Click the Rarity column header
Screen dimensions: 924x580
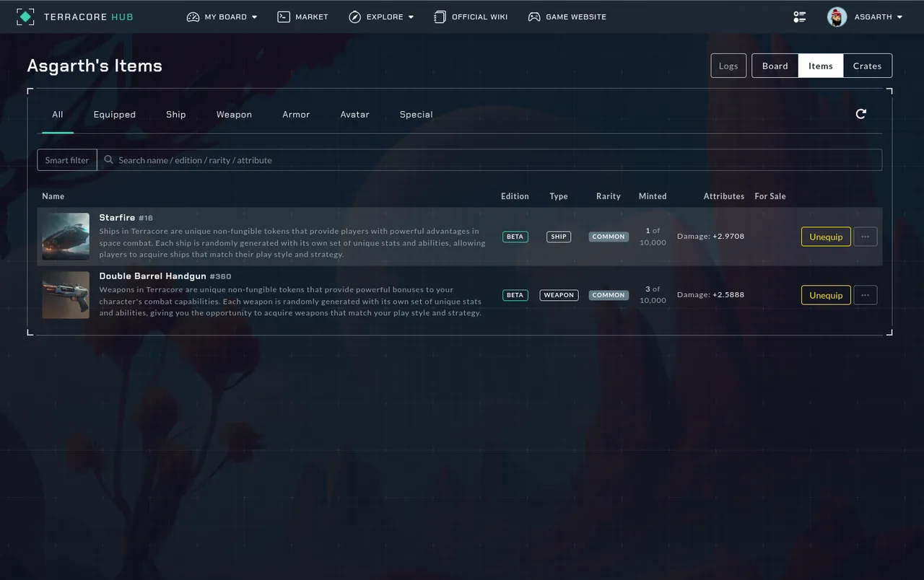pyautogui.click(x=609, y=196)
